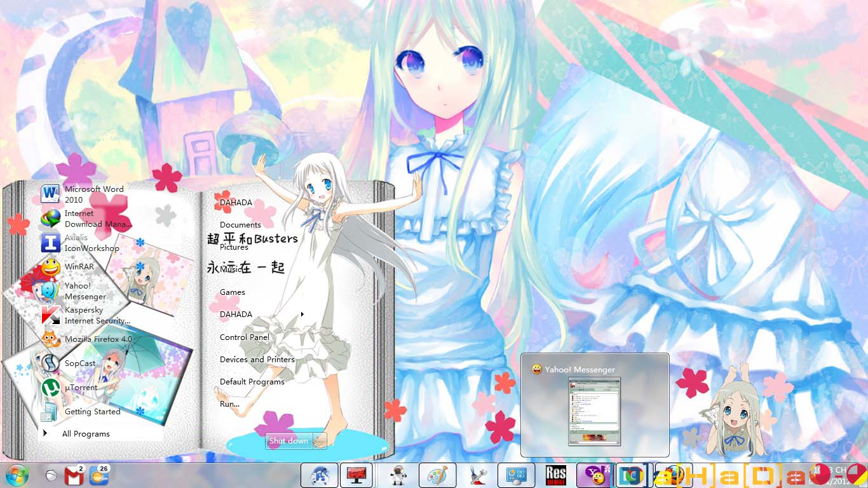
Task: Open the weather icon with badge 26
Action: [x=99, y=475]
